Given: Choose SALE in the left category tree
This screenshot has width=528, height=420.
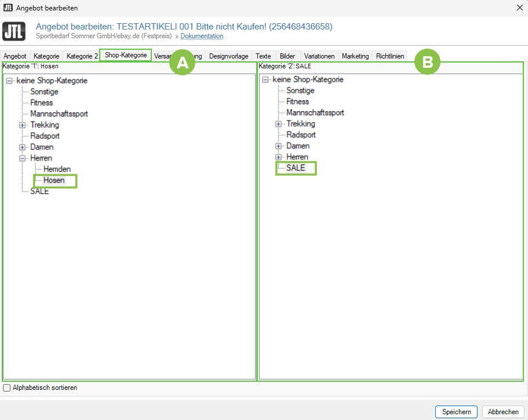Looking at the screenshot, I should tap(39, 191).
